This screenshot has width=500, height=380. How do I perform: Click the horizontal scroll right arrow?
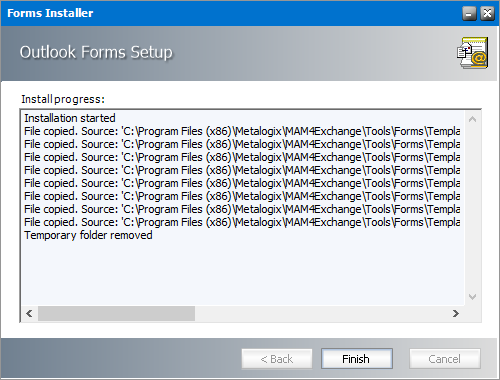click(x=456, y=313)
